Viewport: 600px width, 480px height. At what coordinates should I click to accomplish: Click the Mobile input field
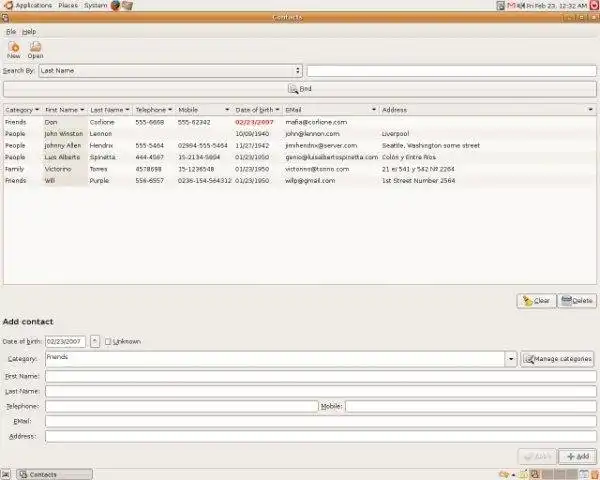[x=471, y=406]
